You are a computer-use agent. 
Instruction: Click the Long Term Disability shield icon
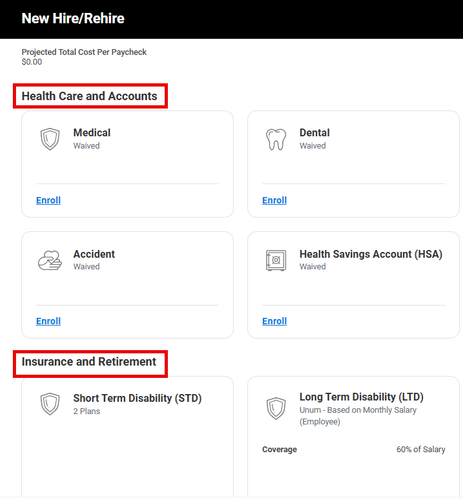[276, 408]
